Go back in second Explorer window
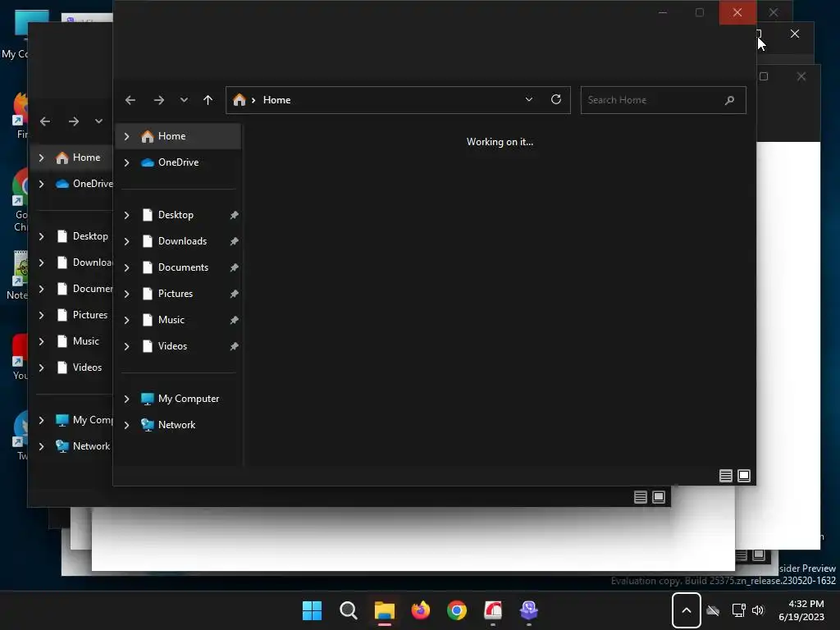 coord(45,121)
